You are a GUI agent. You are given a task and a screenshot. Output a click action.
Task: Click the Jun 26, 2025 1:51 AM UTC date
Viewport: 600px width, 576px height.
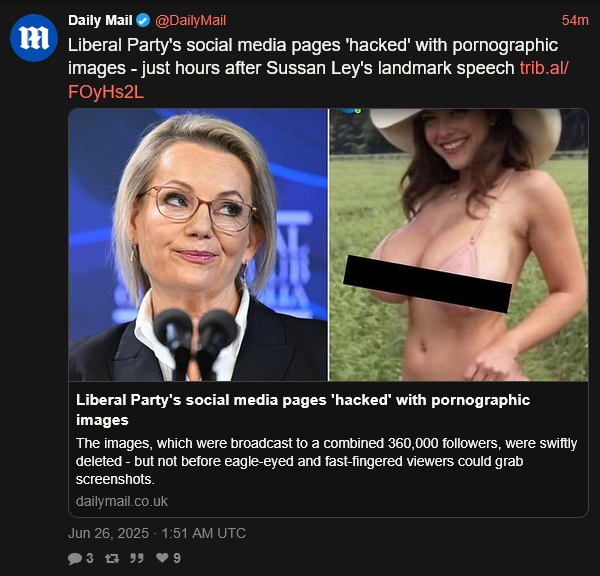coord(157,533)
